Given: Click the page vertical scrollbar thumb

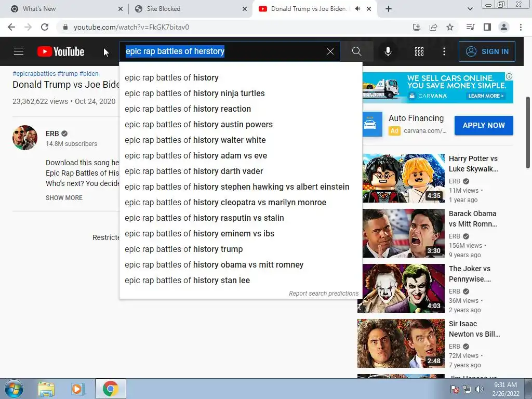Looking at the screenshot, I should tap(528, 132).
